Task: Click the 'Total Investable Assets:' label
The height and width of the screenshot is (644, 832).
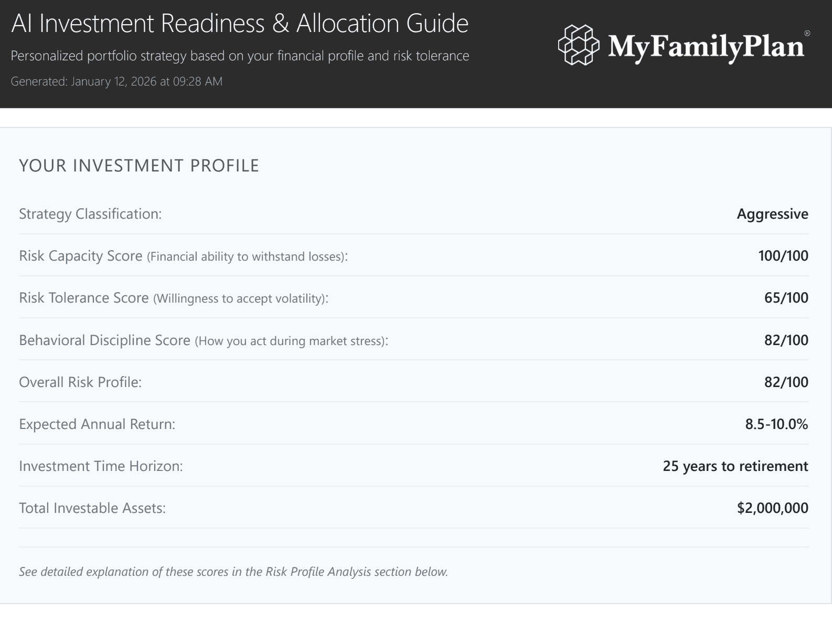Action: [92, 508]
